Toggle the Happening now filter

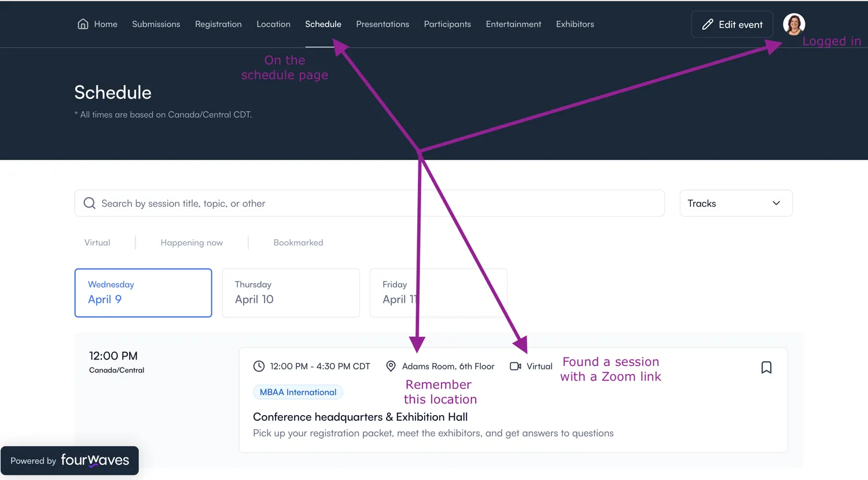192,243
